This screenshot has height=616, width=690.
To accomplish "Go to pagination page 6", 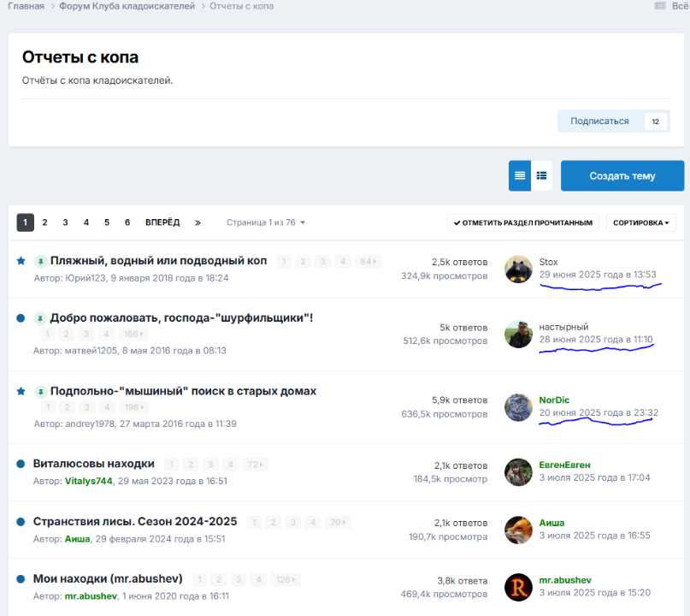I will [127, 222].
